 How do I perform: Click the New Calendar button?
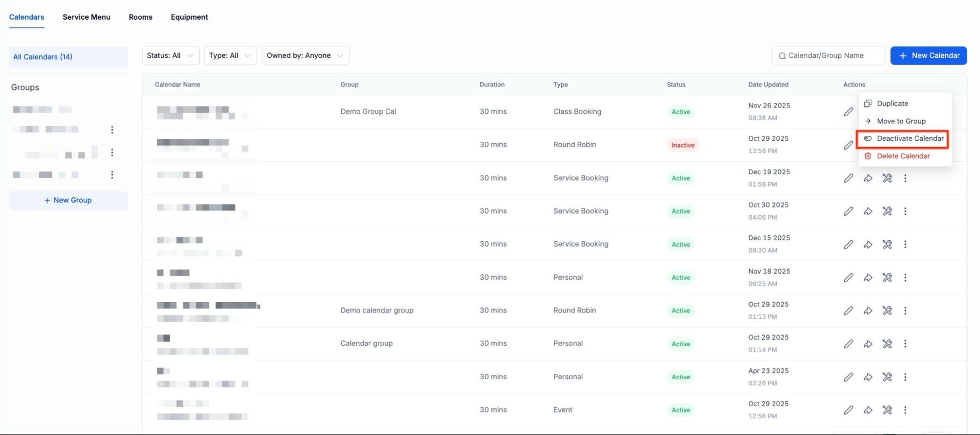click(928, 55)
